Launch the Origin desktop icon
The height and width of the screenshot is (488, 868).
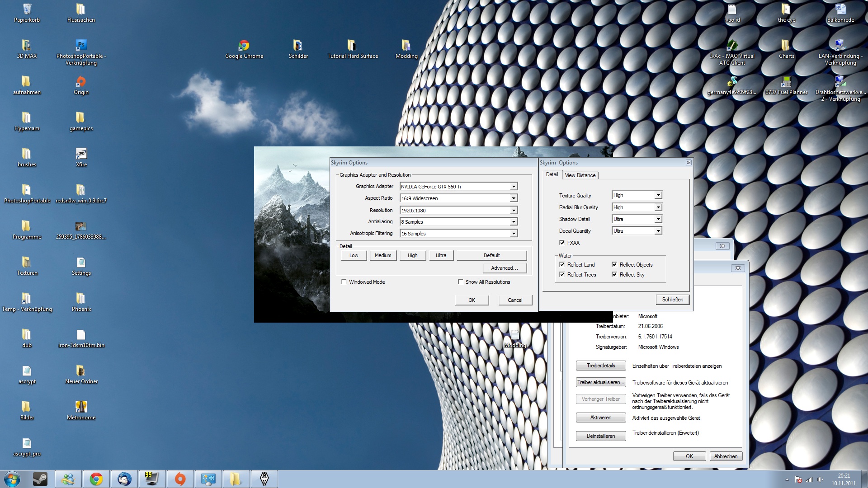coord(81,85)
